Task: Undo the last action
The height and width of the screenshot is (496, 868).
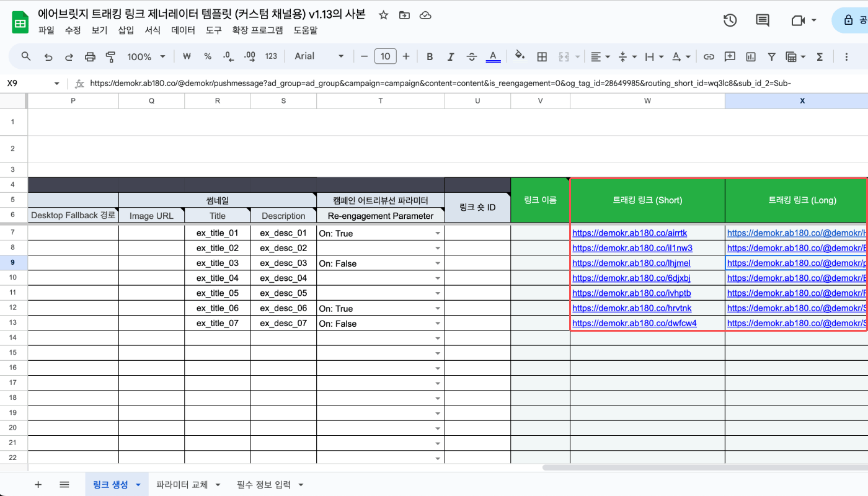Action: 48,56
